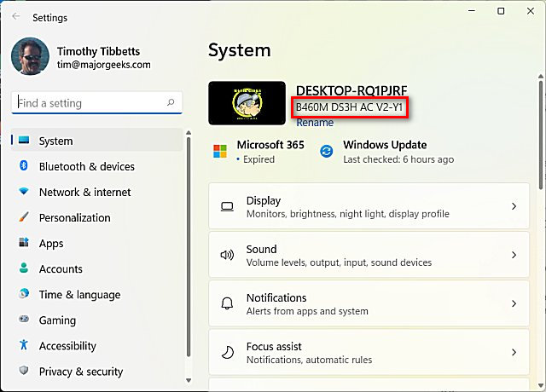Go to Gaming settings
This screenshot has height=392, width=546.
tap(96, 320)
